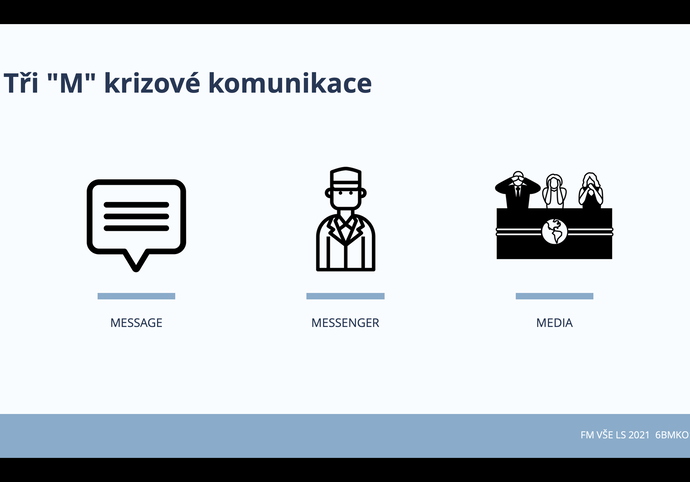Click the messenger person icon

click(x=345, y=219)
